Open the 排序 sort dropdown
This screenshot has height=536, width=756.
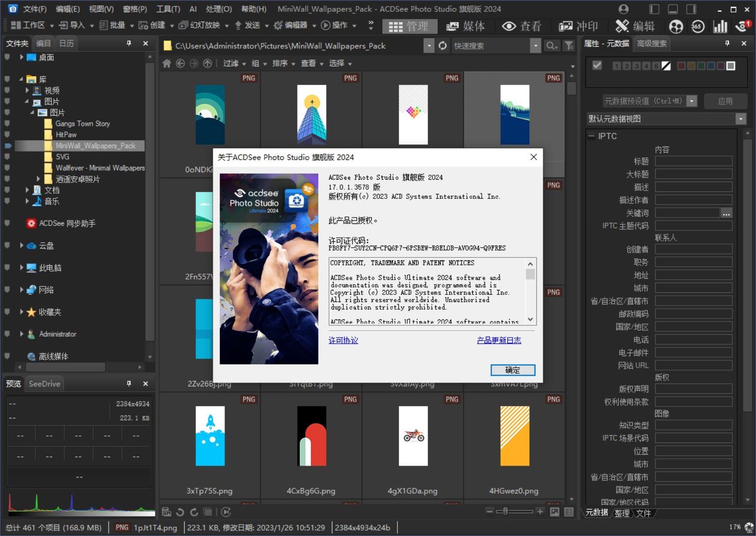click(x=284, y=63)
